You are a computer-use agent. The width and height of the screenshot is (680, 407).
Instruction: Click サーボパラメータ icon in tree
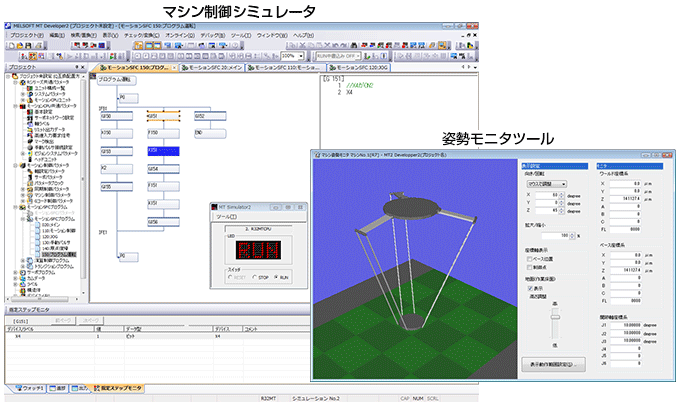click(30, 177)
